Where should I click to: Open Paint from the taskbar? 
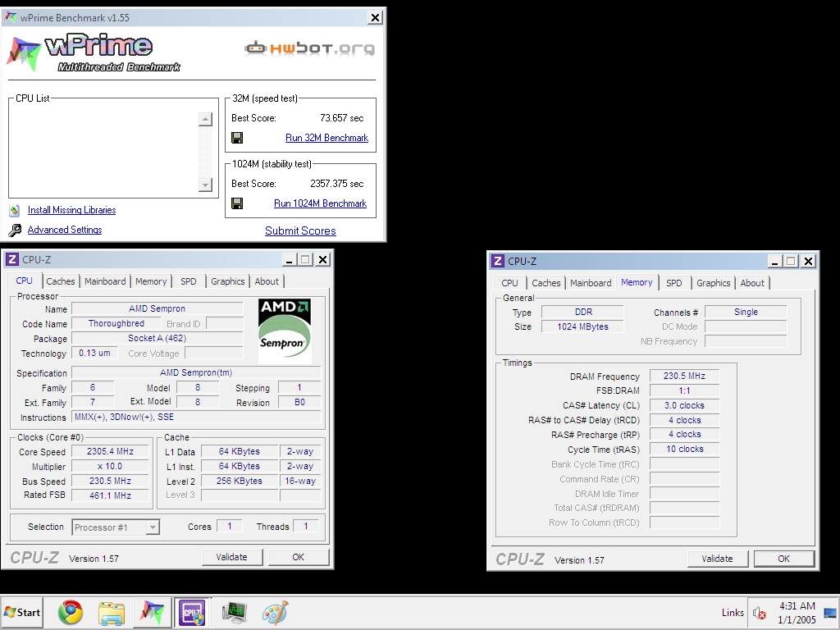(276, 613)
